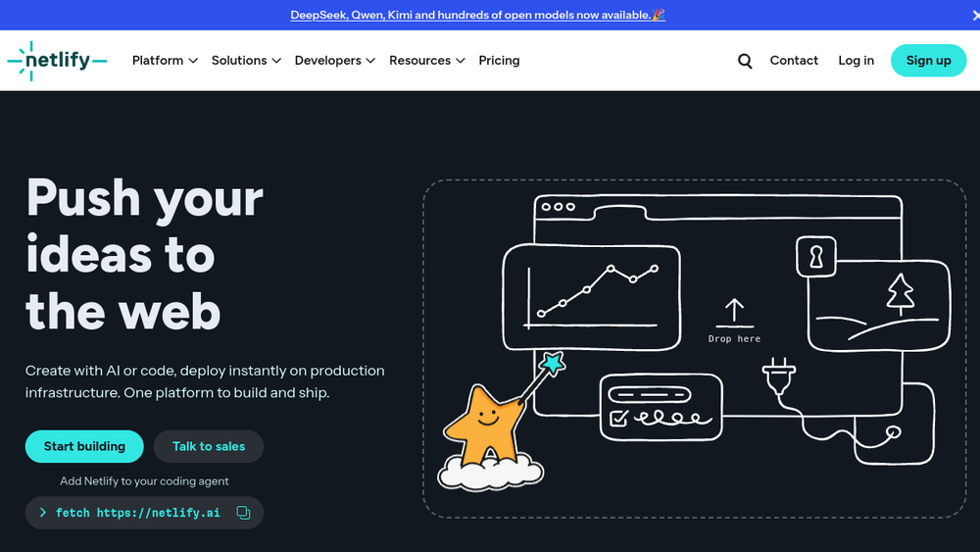
Task: Copy the fetch command with the copy icon
Action: click(243, 513)
